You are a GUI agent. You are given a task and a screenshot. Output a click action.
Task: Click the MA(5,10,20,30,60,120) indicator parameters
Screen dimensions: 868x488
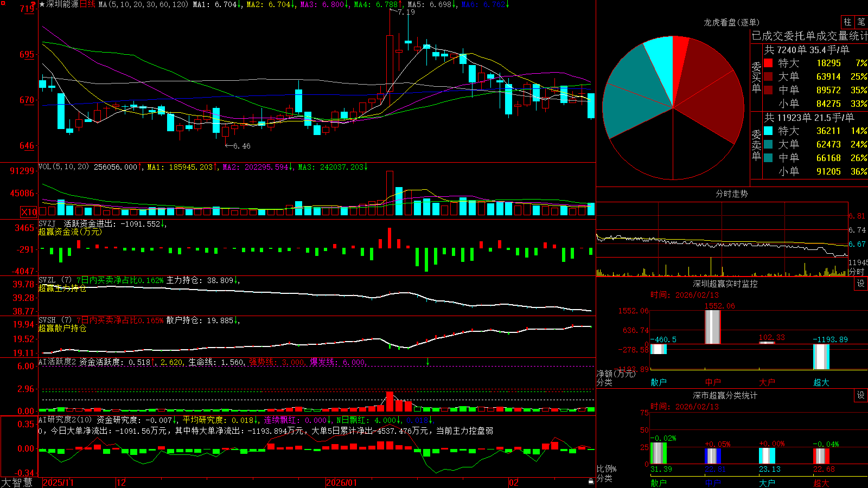click(x=143, y=4)
